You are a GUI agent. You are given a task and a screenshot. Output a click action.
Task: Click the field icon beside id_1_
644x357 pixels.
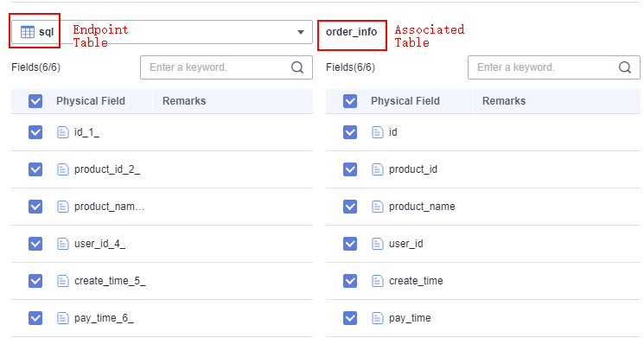coord(62,132)
